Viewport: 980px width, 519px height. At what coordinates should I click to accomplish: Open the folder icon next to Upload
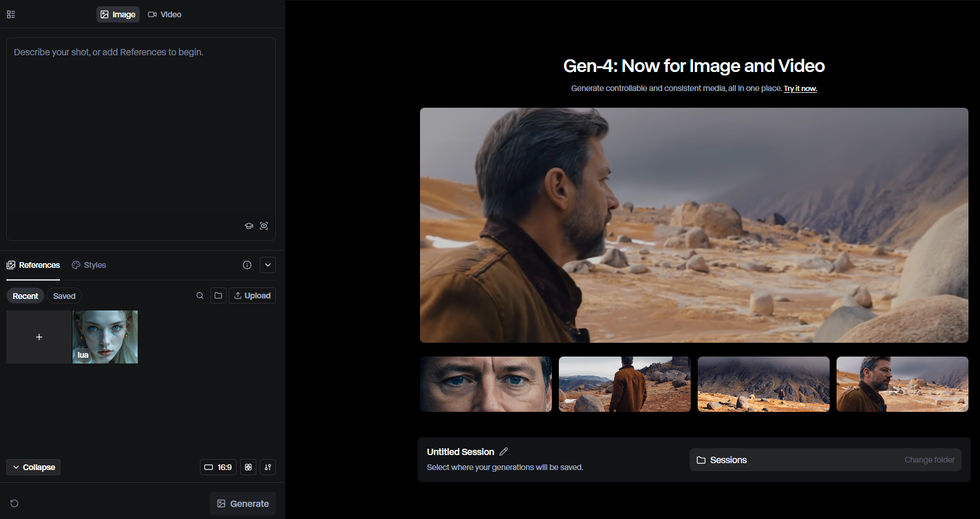point(218,296)
